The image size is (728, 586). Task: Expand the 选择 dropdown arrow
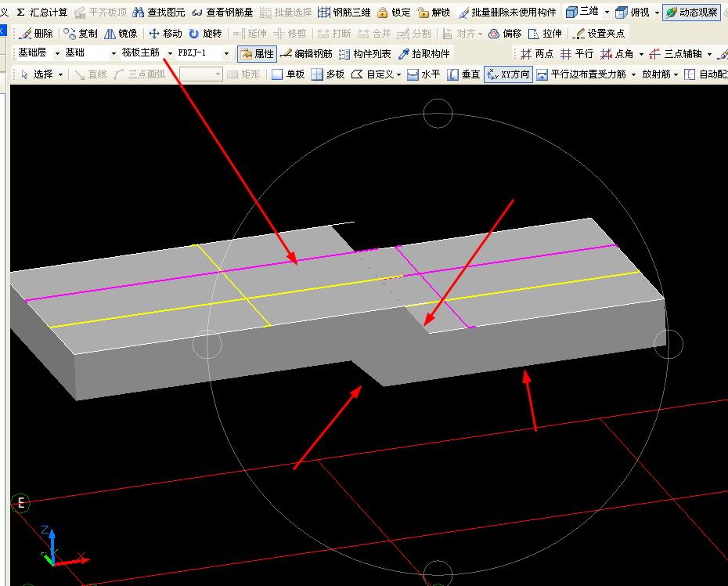click(x=60, y=75)
